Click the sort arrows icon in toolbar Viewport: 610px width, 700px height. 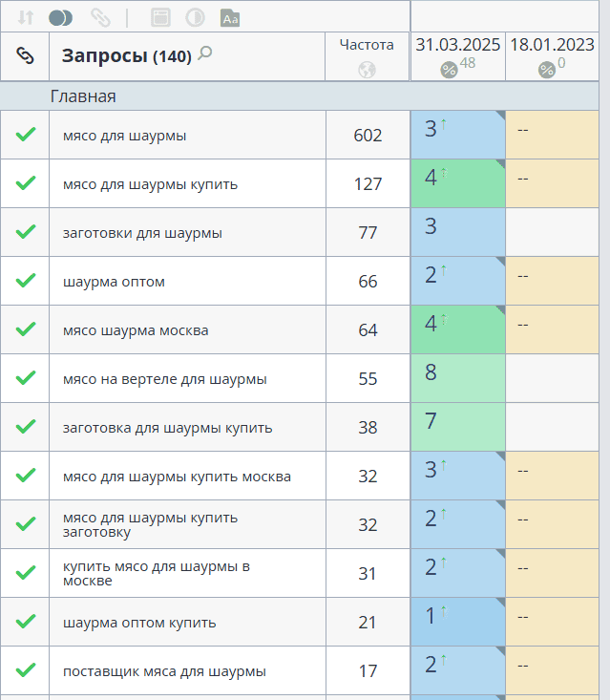click(26, 17)
